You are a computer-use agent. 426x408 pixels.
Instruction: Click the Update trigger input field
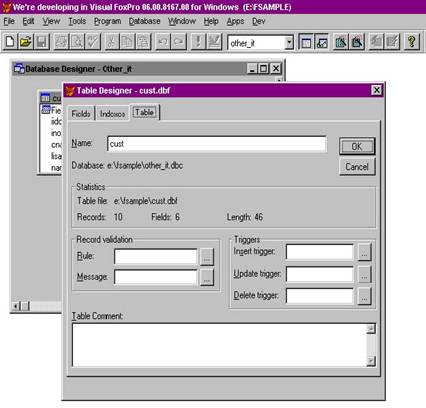tap(319, 274)
